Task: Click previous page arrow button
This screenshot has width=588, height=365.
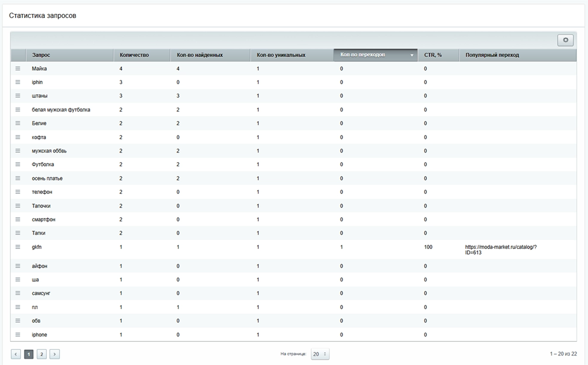Action: pyautogui.click(x=16, y=354)
